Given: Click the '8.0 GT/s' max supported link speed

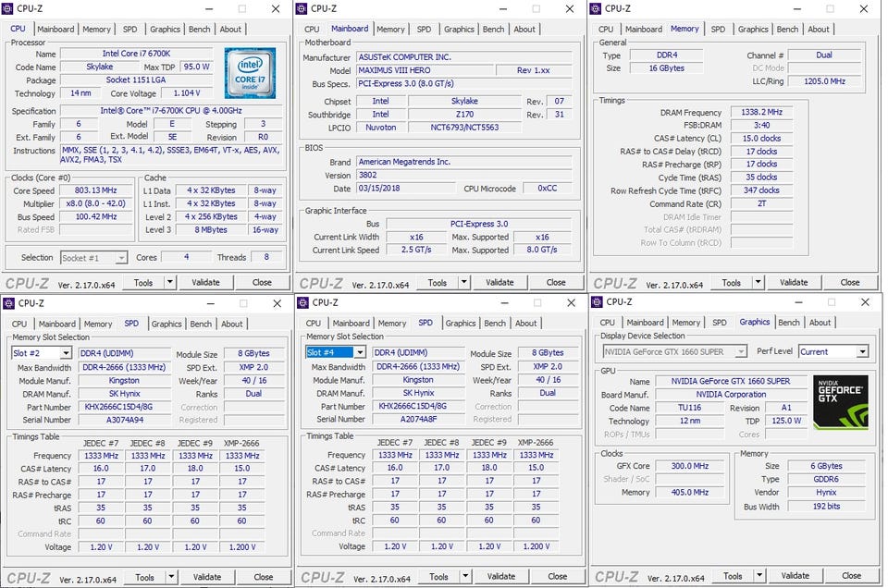Looking at the screenshot, I should [x=542, y=250].
